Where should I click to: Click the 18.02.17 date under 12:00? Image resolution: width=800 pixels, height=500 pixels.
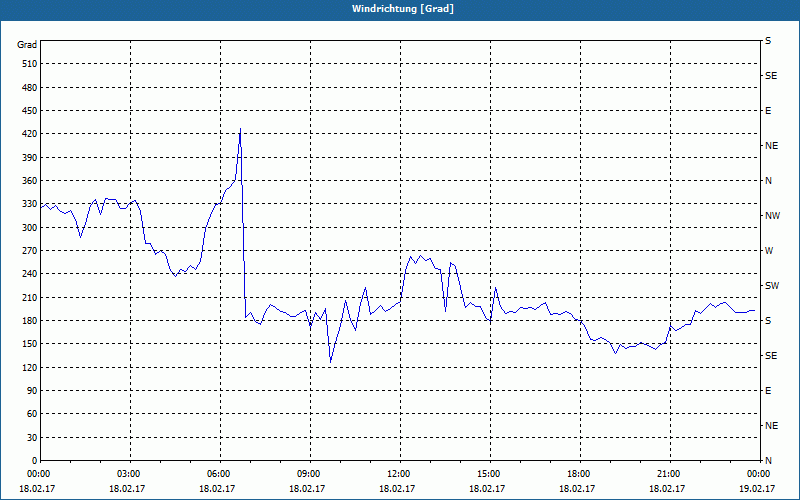(396, 489)
